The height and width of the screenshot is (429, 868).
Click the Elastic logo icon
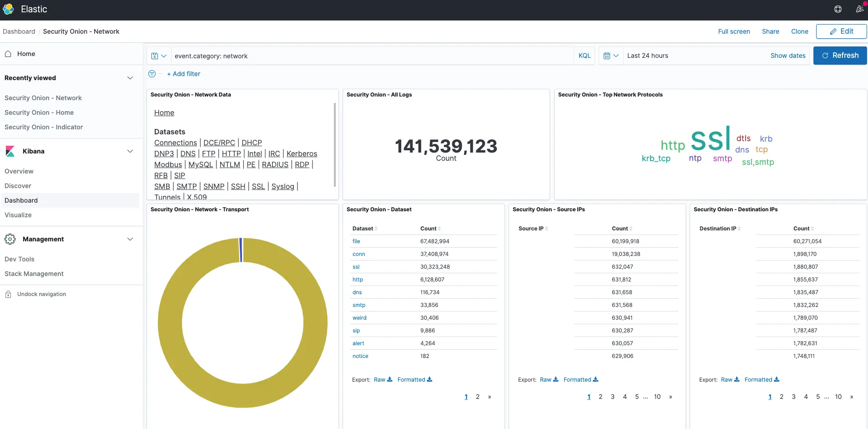click(8, 9)
